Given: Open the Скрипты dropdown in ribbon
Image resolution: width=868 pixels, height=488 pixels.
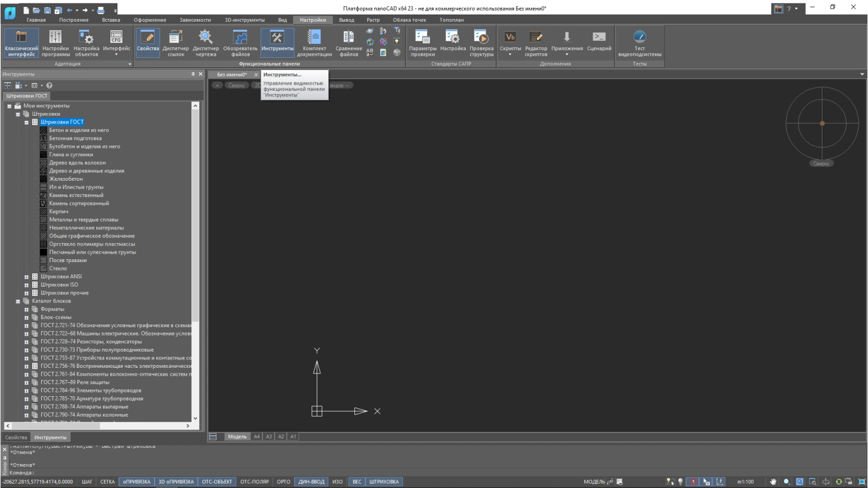Looking at the screenshot, I should click(x=510, y=55).
